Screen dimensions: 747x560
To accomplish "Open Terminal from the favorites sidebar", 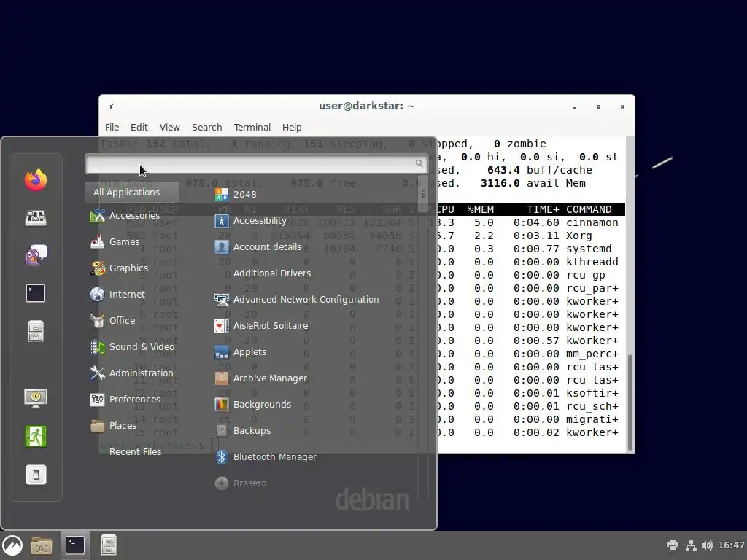I will point(36,293).
